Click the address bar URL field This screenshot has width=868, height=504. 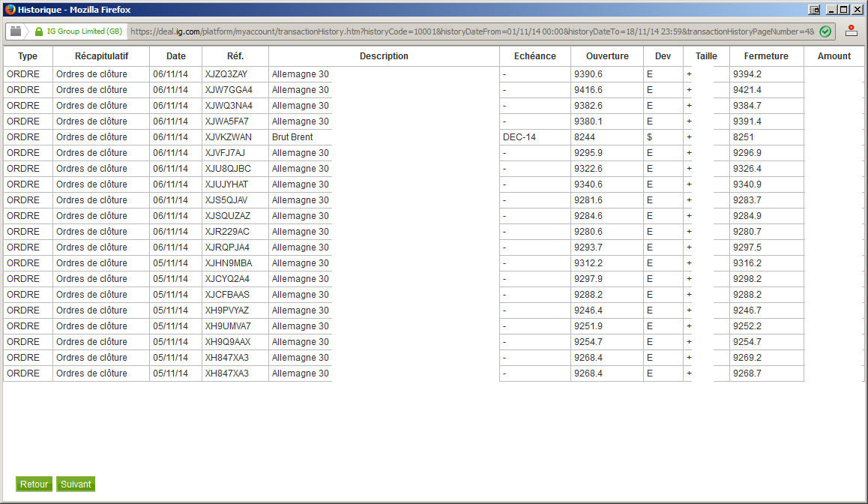(472, 31)
